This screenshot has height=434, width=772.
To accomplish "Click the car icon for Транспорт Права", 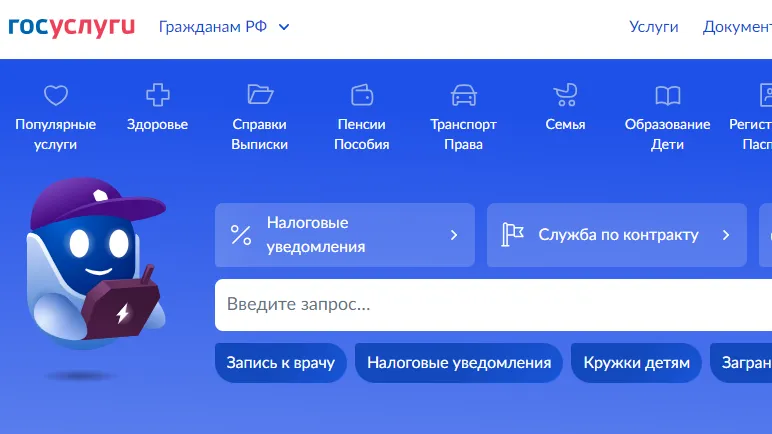I will (464, 95).
